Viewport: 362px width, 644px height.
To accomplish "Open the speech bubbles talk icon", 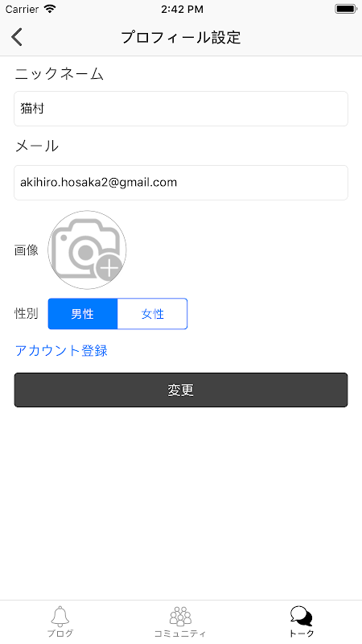I will (301, 616).
